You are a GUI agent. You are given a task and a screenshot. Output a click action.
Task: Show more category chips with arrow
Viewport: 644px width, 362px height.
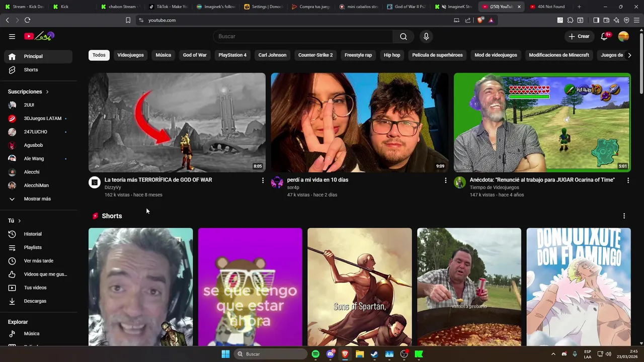coord(629,55)
